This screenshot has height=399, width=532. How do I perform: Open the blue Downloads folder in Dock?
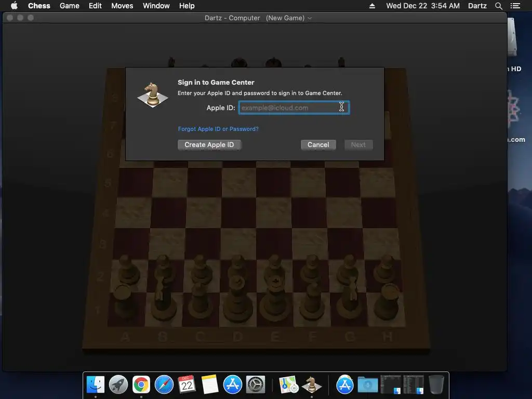[368, 385]
